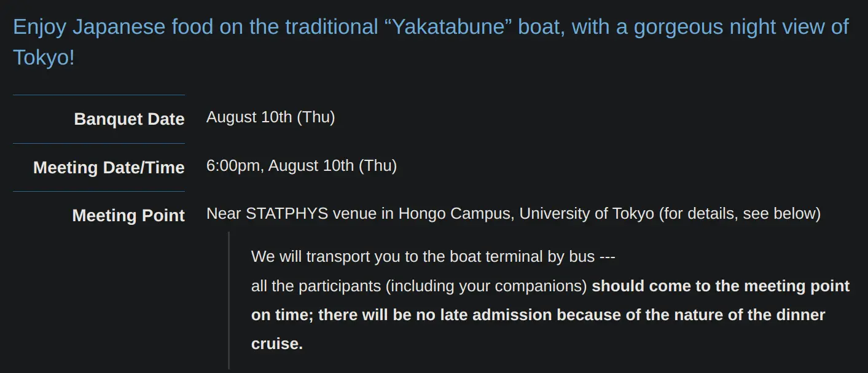Viewport: 868px width, 373px height.
Task: Click "University of Tokyo" in meeting point
Action: click(x=586, y=214)
